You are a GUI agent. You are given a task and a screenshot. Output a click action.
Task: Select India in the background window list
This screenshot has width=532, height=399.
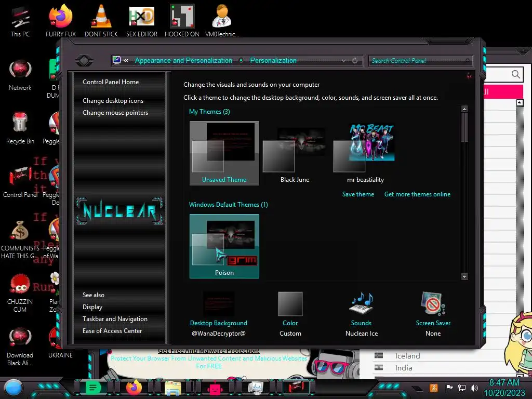pyautogui.click(x=403, y=368)
